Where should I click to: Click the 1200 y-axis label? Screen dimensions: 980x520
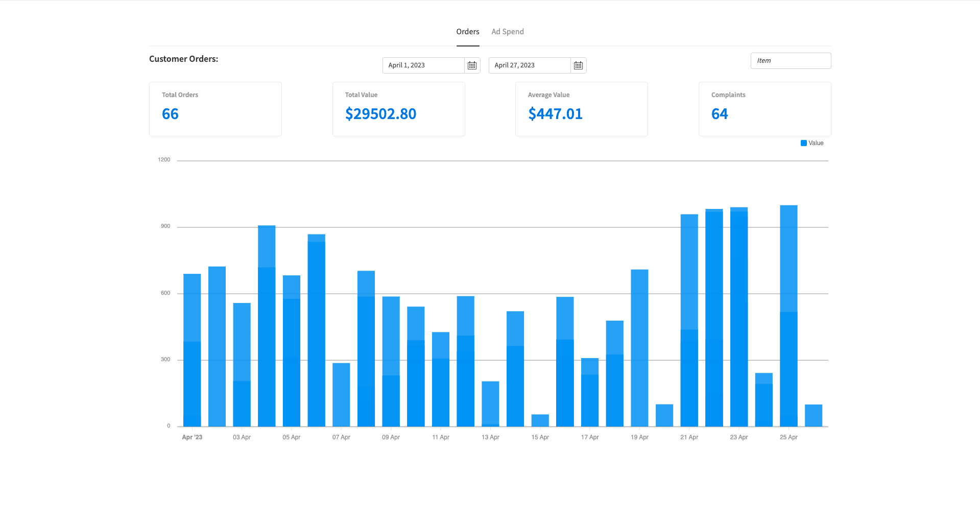pyautogui.click(x=164, y=160)
